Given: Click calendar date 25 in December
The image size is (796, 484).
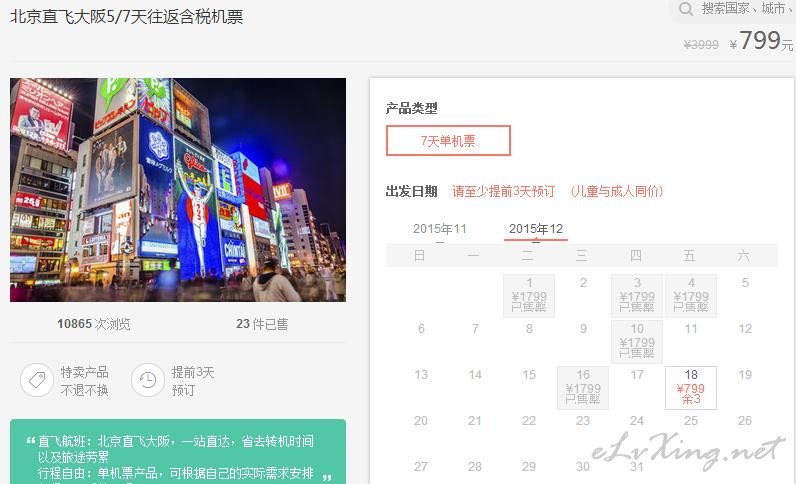Looking at the screenshot, I should click(x=691, y=421).
